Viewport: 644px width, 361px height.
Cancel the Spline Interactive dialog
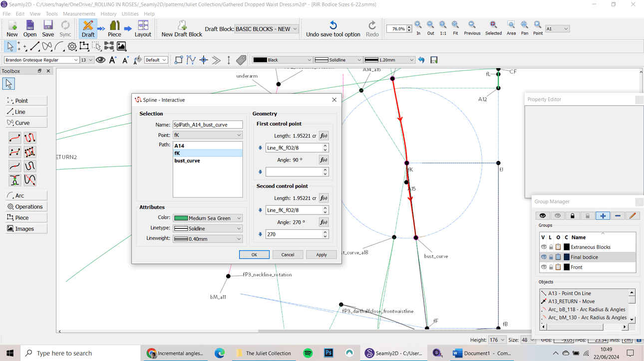288,254
